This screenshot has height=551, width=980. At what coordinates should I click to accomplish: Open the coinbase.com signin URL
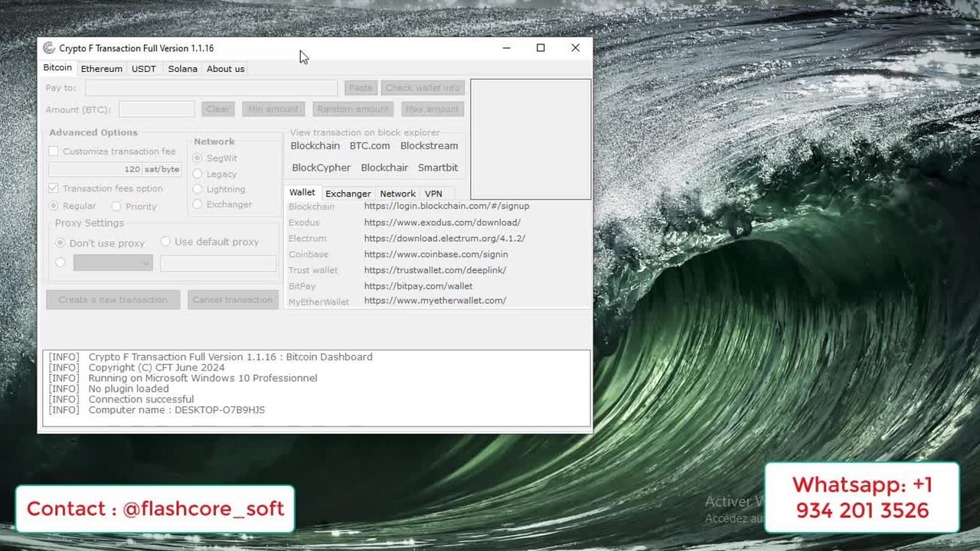(x=436, y=254)
